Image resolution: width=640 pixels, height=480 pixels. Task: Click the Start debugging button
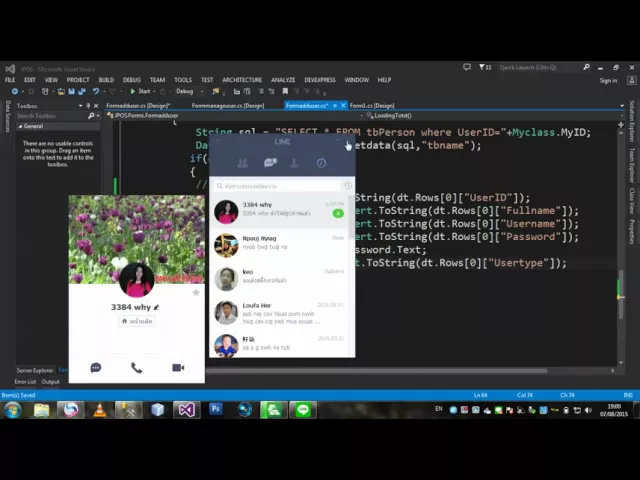[140, 91]
